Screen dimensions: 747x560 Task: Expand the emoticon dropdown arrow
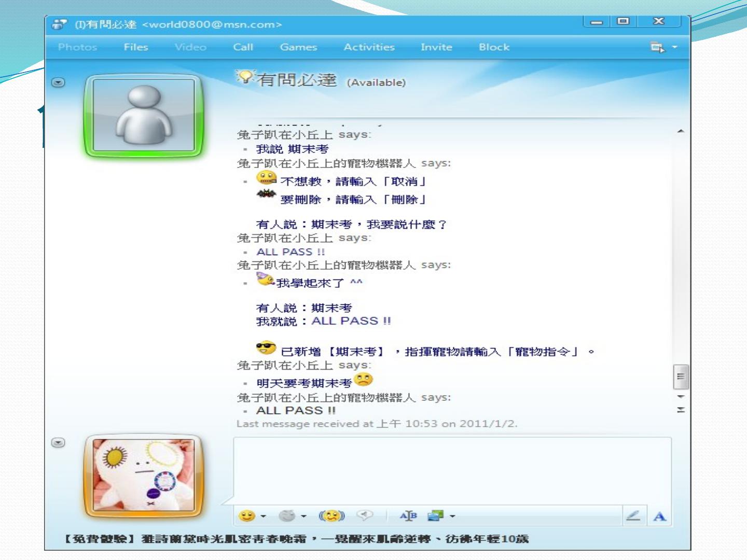pyautogui.click(x=263, y=516)
